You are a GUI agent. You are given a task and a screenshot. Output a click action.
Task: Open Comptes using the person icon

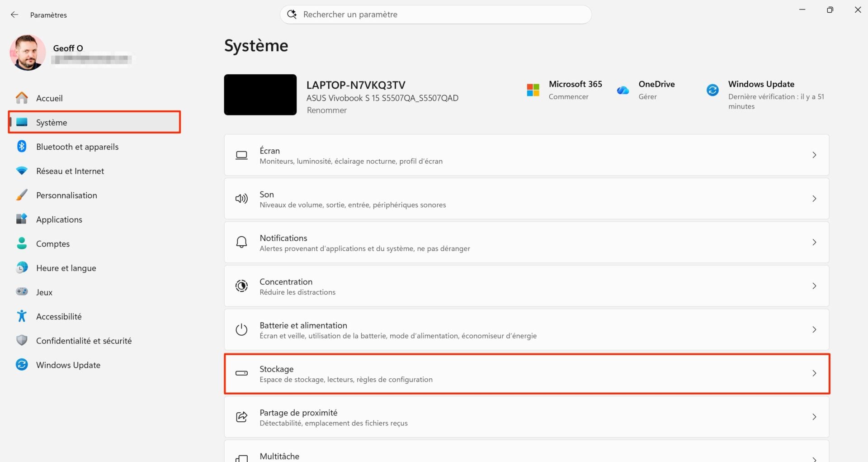tap(22, 243)
